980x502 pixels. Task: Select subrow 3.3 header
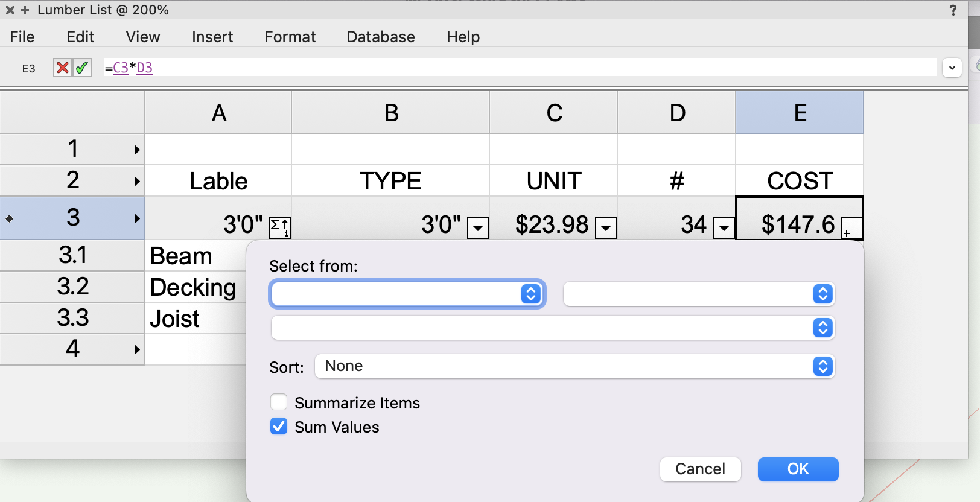click(72, 318)
